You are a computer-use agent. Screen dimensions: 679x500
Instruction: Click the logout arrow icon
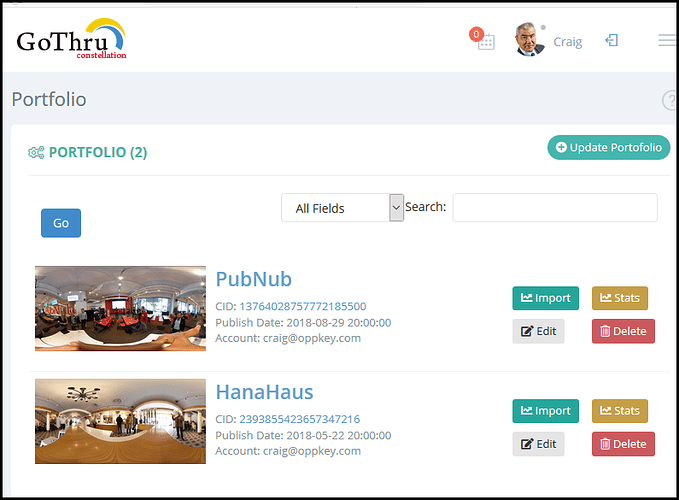pos(611,40)
